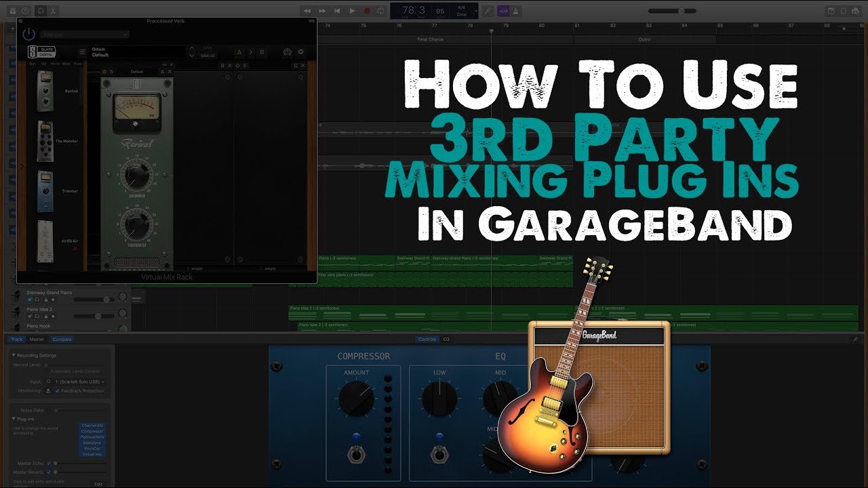Click the Outro arrangement marker
The image size is (868, 488).
[x=644, y=39]
